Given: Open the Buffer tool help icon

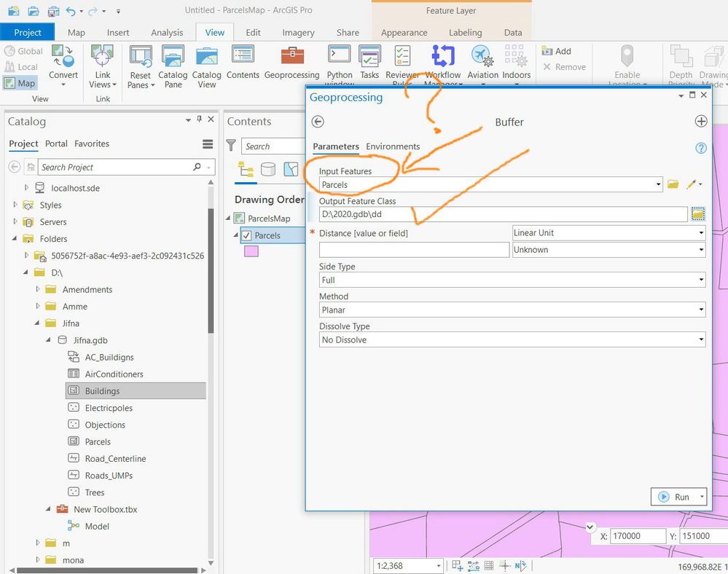Looking at the screenshot, I should point(700,148).
